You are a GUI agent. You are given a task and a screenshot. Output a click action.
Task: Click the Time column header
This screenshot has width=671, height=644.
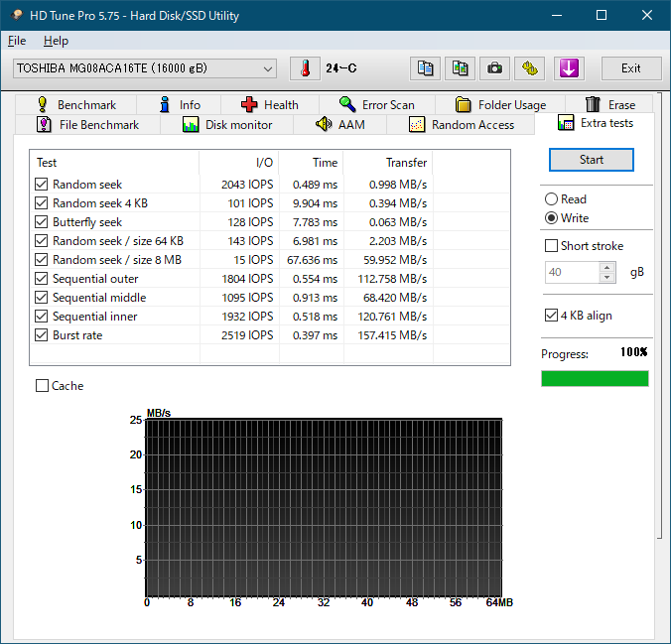[311, 163]
